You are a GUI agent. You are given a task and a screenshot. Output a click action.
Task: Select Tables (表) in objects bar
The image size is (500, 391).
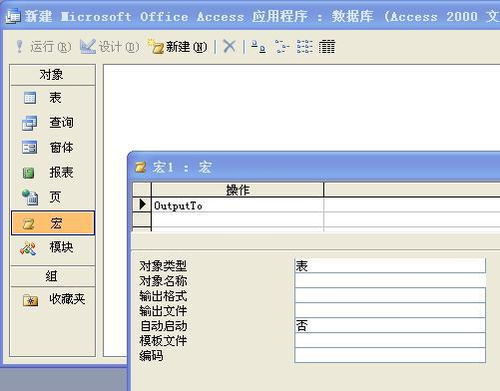[x=53, y=98]
